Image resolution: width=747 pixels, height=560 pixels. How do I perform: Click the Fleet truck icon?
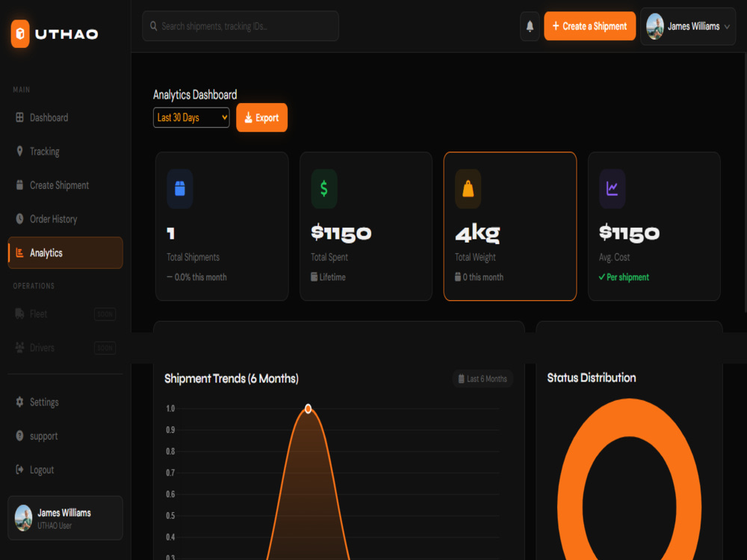pos(19,314)
